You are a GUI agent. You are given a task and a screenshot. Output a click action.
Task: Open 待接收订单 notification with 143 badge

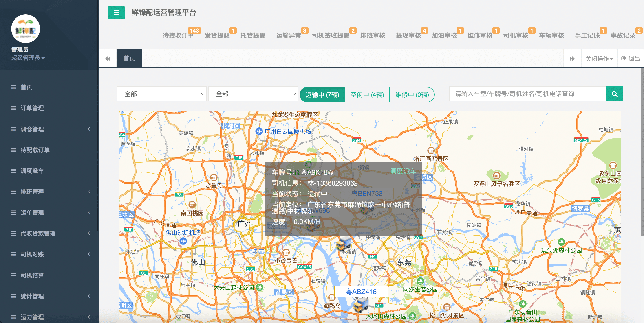178,35
